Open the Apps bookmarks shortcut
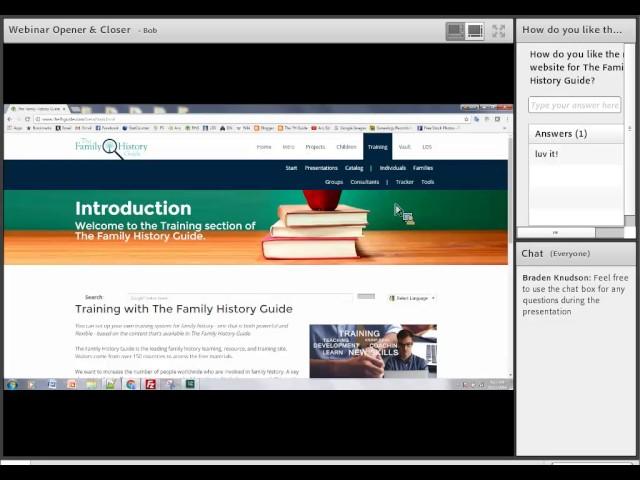 15,128
